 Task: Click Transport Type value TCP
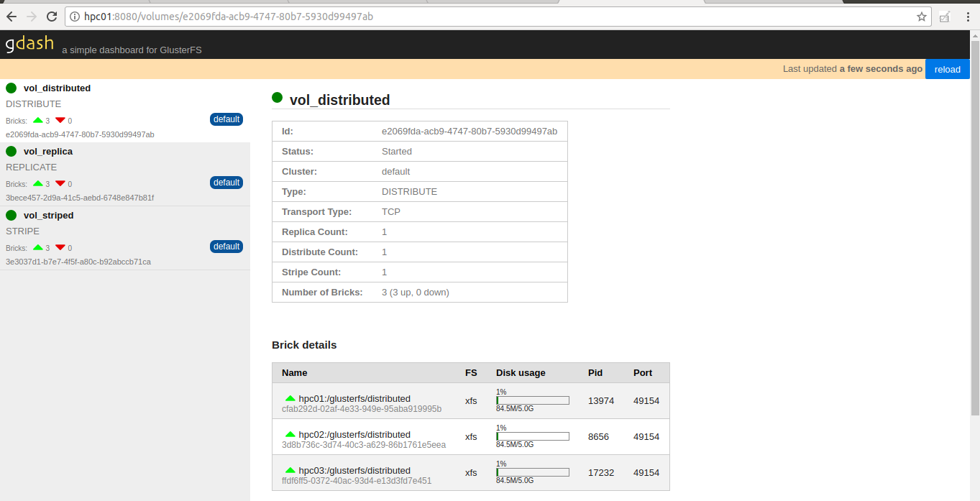[391, 211]
